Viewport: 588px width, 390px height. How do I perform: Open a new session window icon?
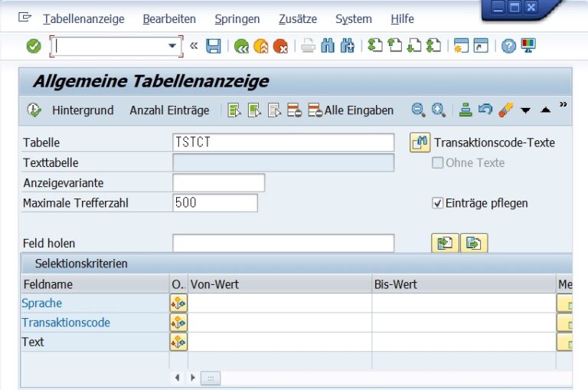(461, 45)
